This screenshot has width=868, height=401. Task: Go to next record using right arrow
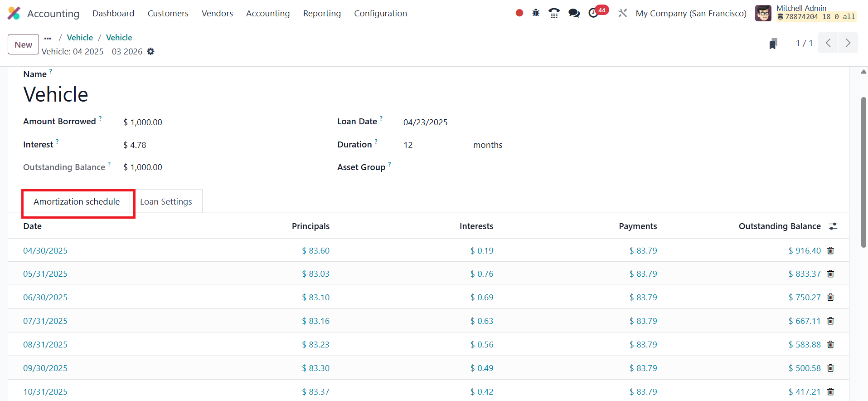[x=848, y=43]
